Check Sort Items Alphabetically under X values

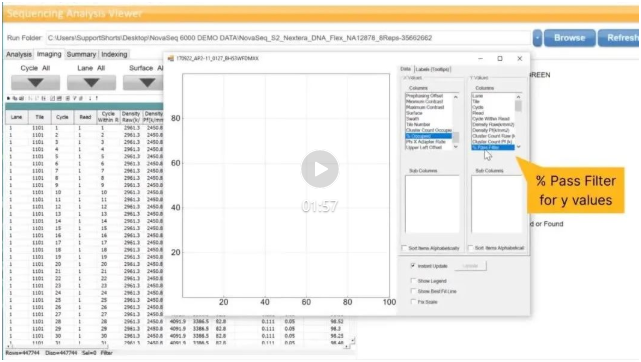(404, 248)
